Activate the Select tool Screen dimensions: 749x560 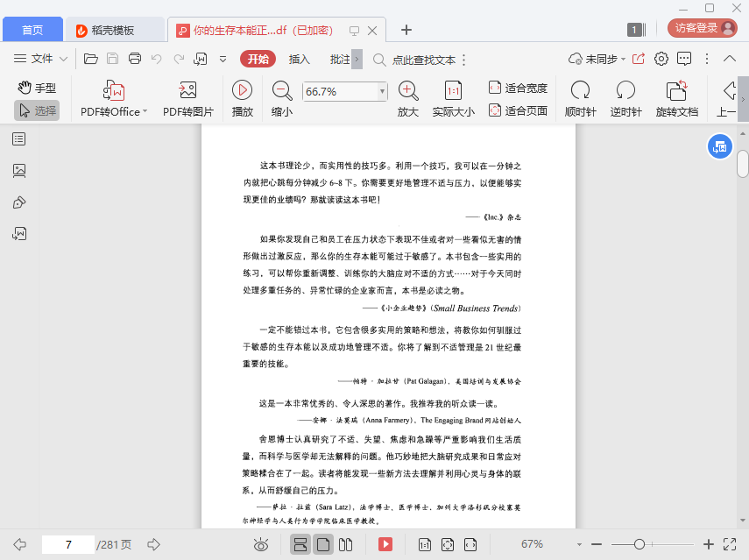(x=37, y=110)
